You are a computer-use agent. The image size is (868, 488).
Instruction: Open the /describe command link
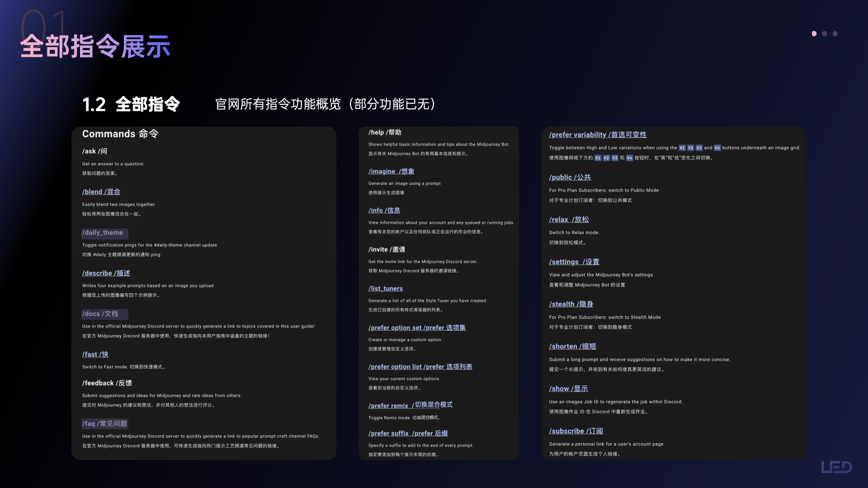tap(106, 273)
